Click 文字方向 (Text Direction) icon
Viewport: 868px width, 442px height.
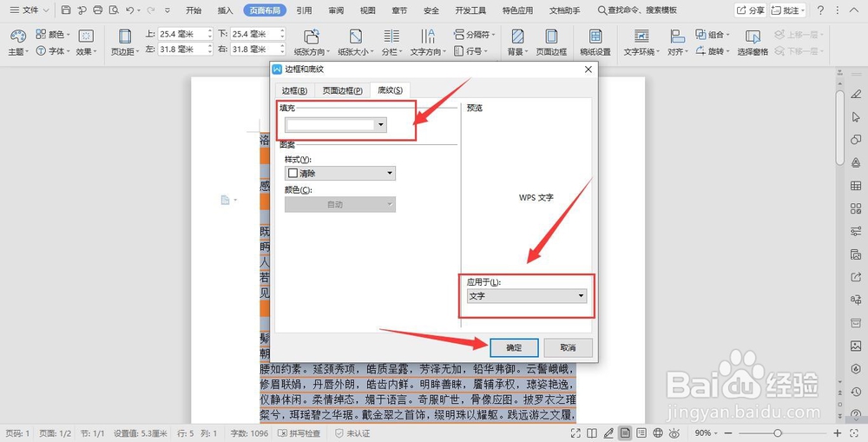[428, 36]
